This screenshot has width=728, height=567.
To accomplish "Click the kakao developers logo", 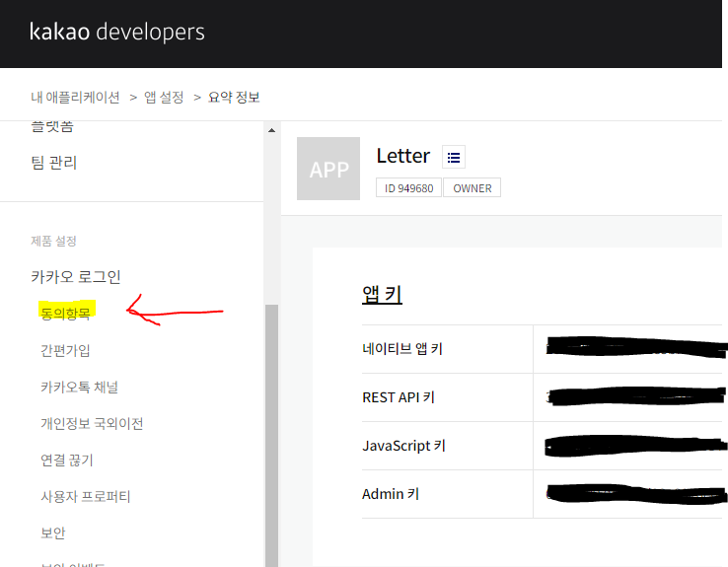I will (117, 32).
